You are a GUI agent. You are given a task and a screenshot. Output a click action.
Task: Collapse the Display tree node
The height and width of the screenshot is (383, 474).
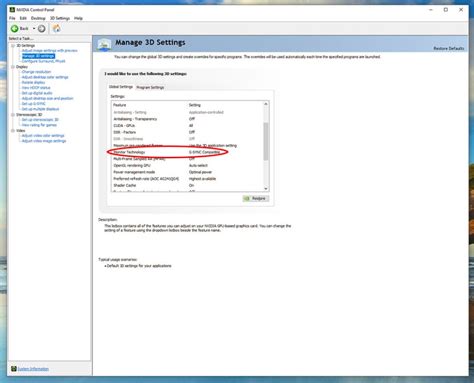point(13,67)
